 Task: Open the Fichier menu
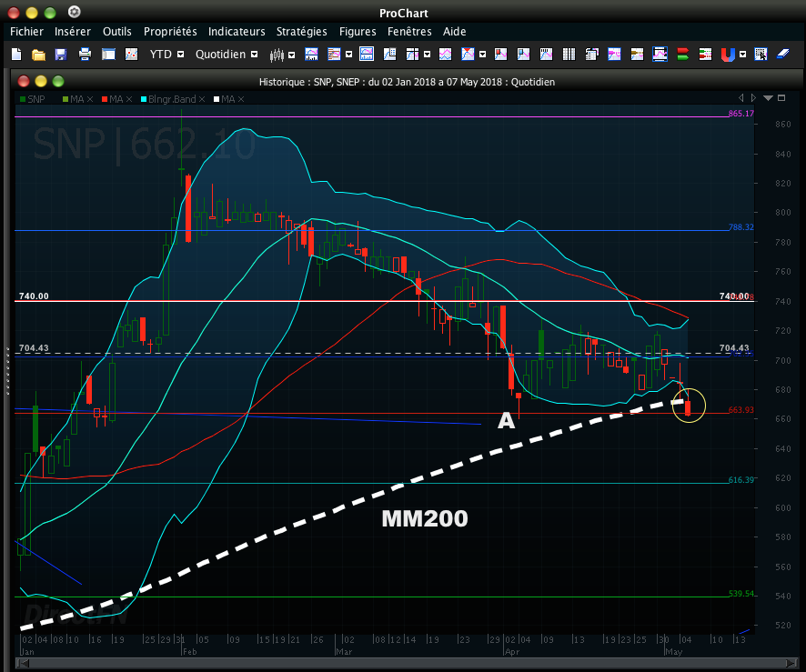point(26,31)
